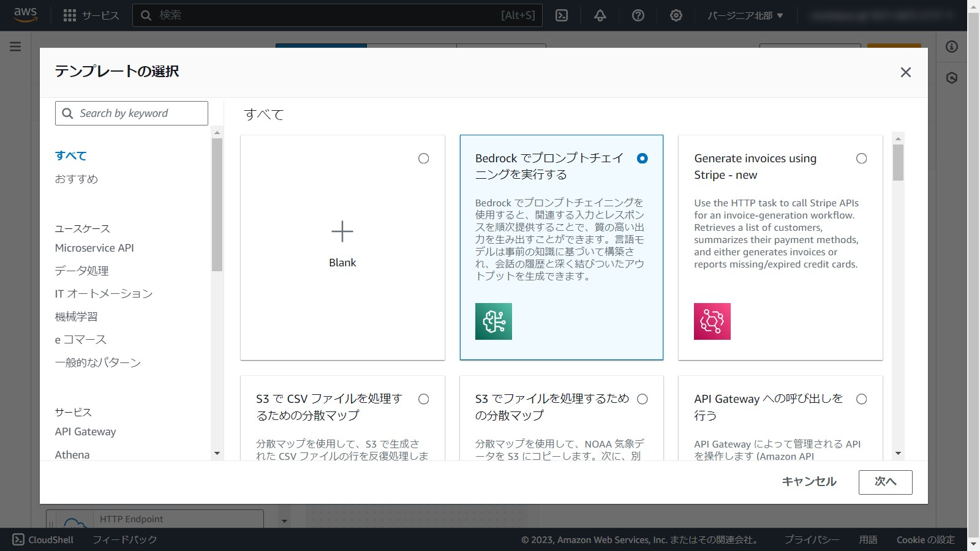The height and width of the screenshot is (551, 980).
Task: Open the side navigation hamburger menu
Action: point(15,47)
